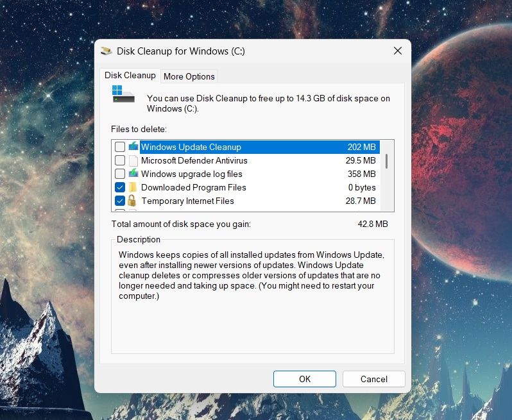This screenshot has height=420, width=512.
Task: Click the files list scrollbar thumb
Action: [387, 161]
